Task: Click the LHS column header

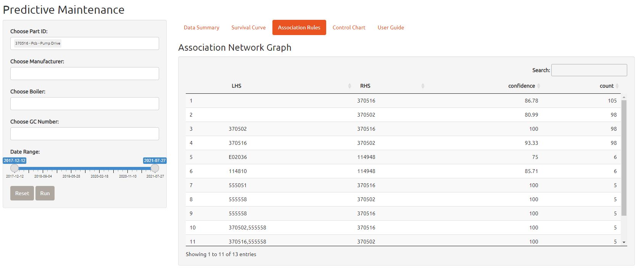Action: 237,86
